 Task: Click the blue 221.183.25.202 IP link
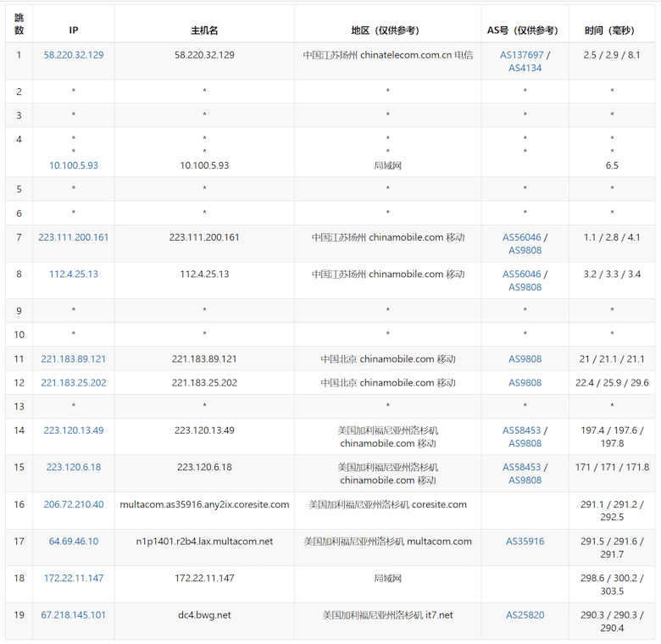pyautogui.click(x=74, y=383)
